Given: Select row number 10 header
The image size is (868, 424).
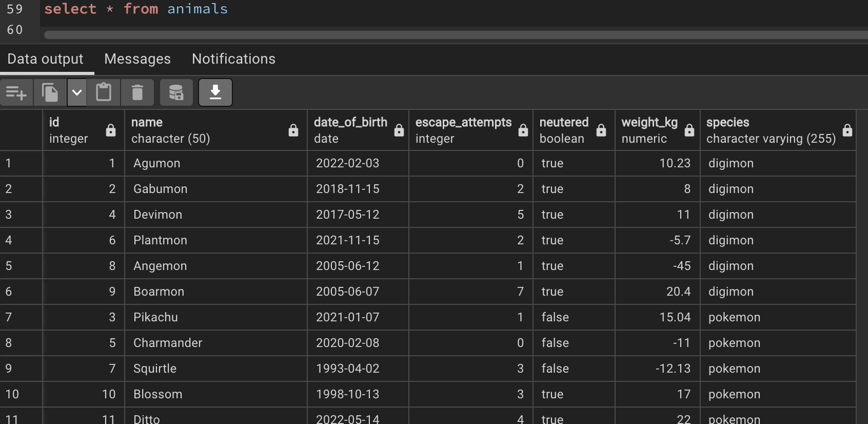Looking at the screenshot, I should [21, 394].
